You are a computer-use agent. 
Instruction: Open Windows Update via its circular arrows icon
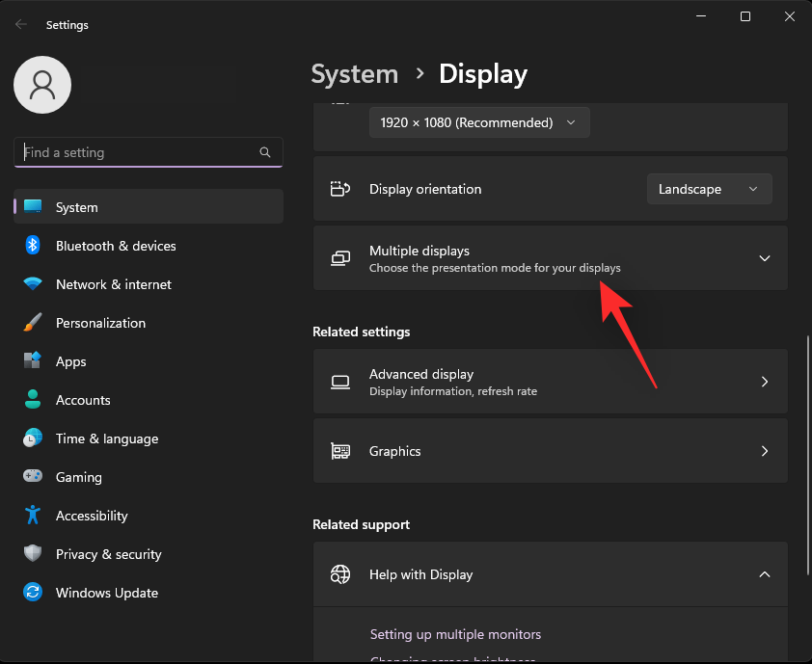click(x=32, y=593)
